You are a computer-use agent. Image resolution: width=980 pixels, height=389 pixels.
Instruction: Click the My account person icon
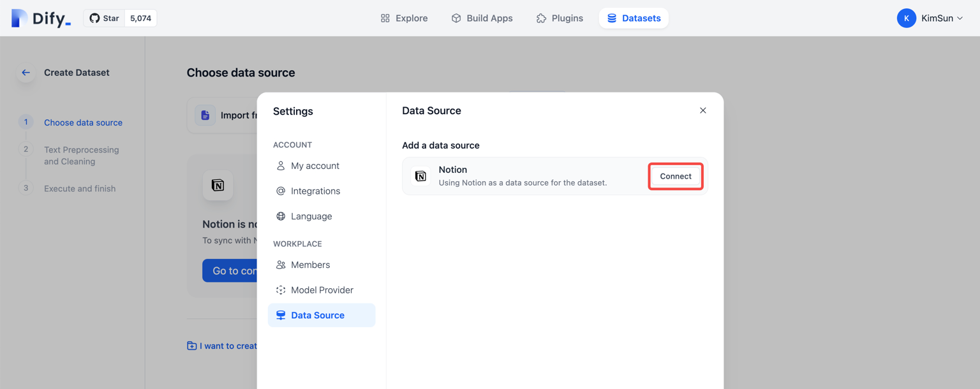click(x=281, y=166)
